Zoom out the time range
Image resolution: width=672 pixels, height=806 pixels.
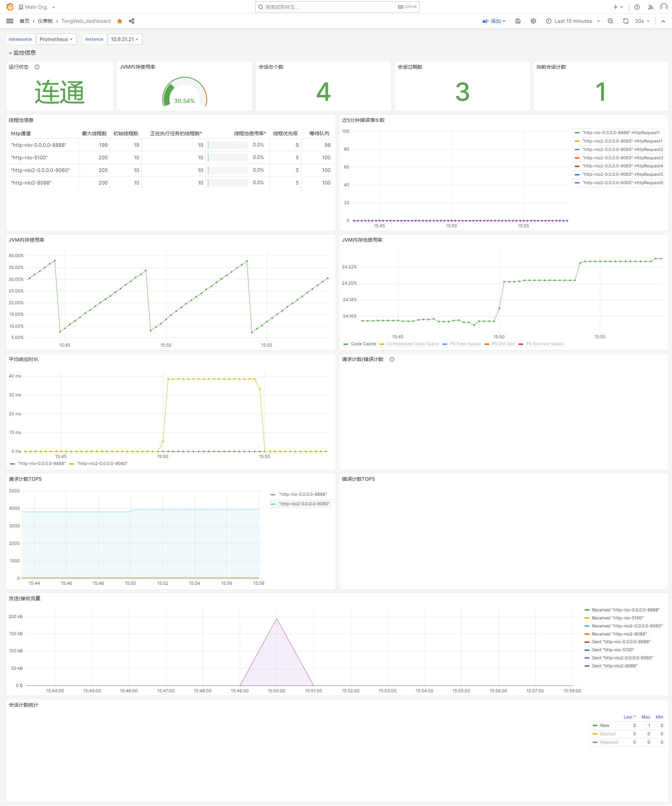(610, 21)
